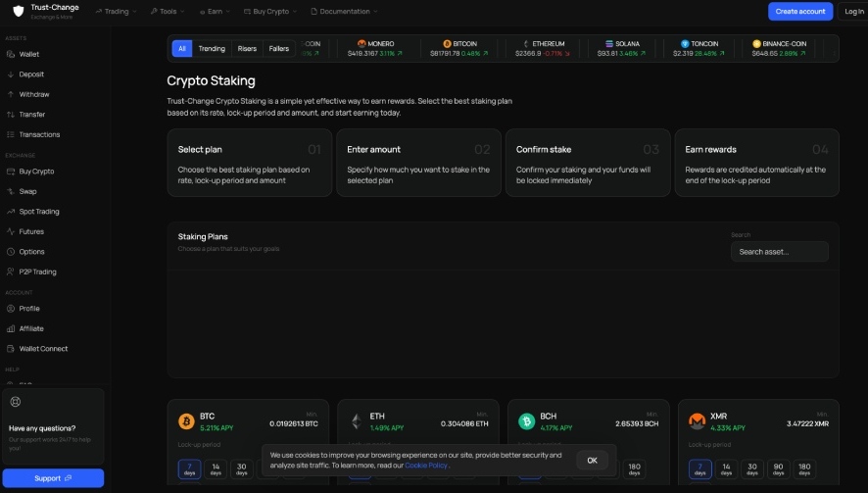The image size is (868, 493).
Task: Open Wallet Connect in sidebar
Action: [43, 348]
